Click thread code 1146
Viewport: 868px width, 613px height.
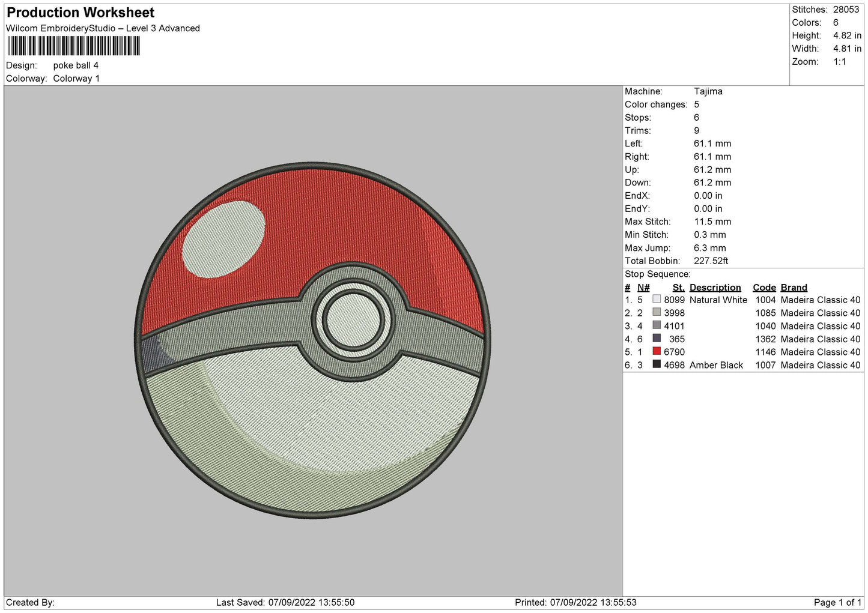(765, 352)
